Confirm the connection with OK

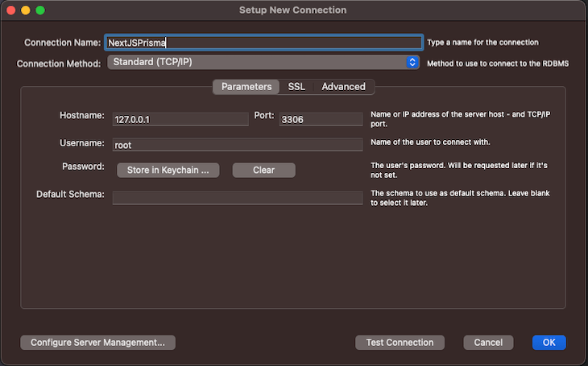coord(549,343)
